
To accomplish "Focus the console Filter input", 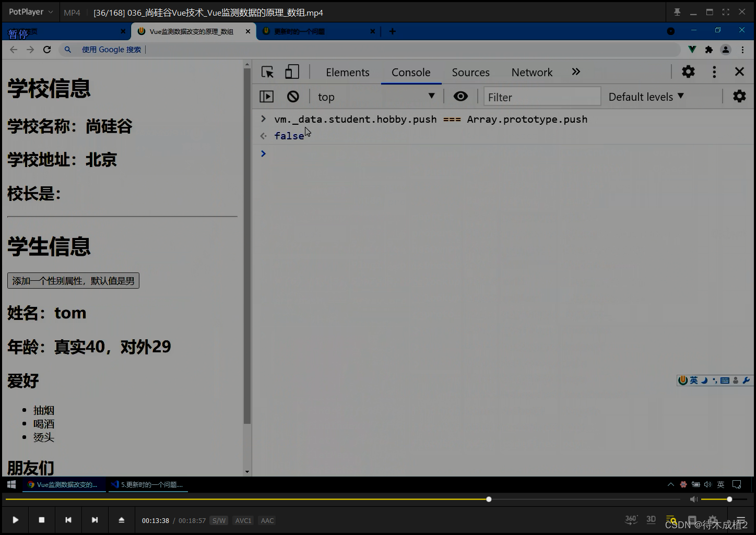I will coord(542,97).
